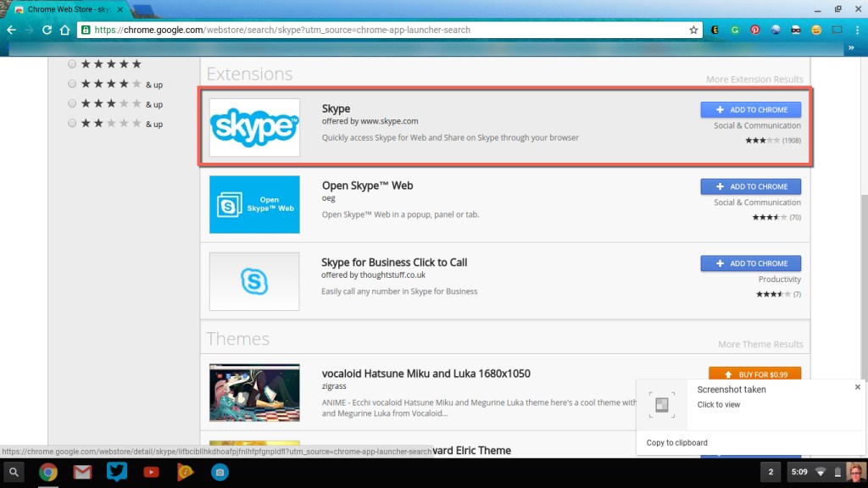Open Gmail from the taskbar
The height and width of the screenshot is (488, 868).
[x=82, y=472]
